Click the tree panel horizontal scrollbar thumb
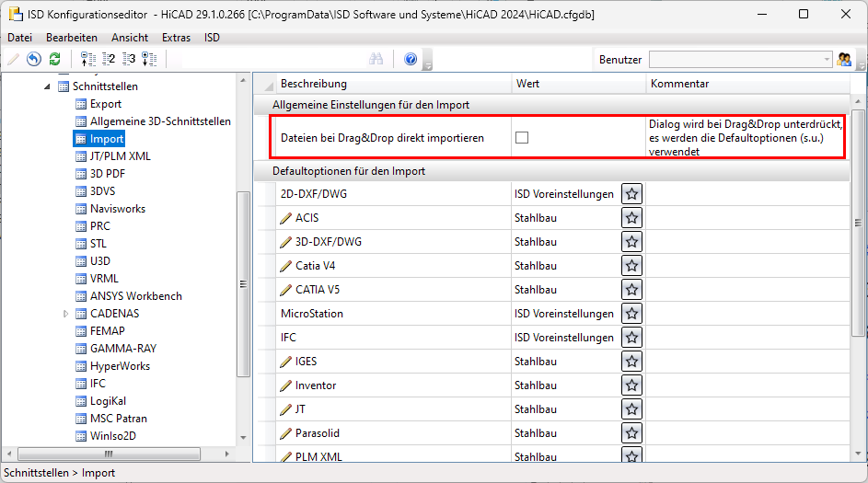 109,454
